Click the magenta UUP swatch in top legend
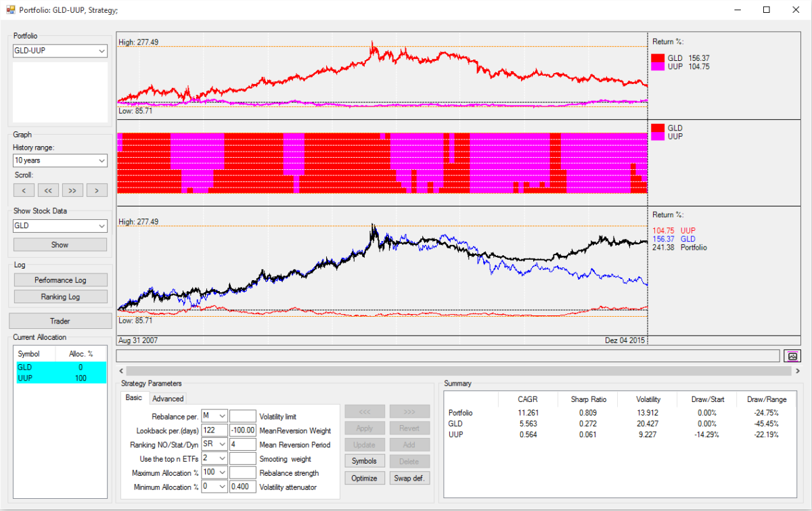812x511 pixels. pos(658,66)
